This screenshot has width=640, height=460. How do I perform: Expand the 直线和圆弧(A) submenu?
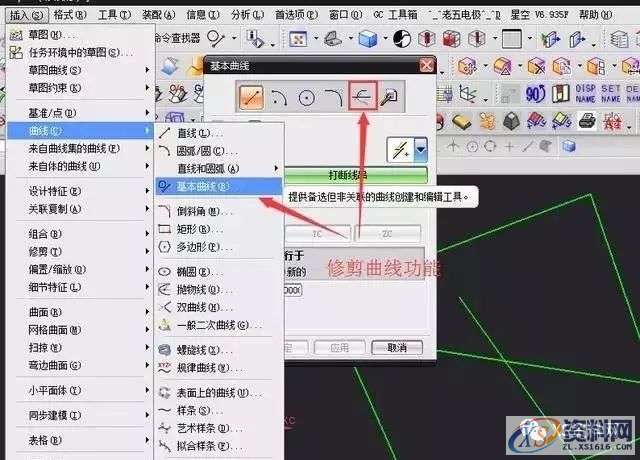[x=219, y=169]
